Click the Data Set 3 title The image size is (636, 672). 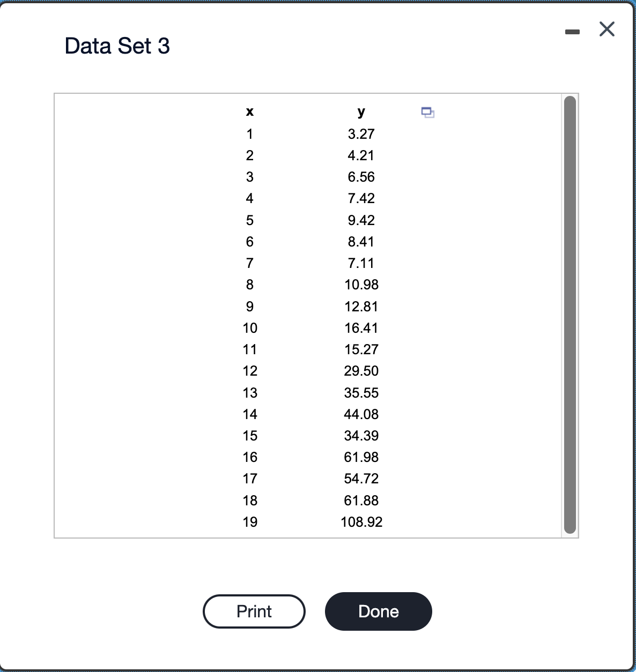tap(117, 46)
